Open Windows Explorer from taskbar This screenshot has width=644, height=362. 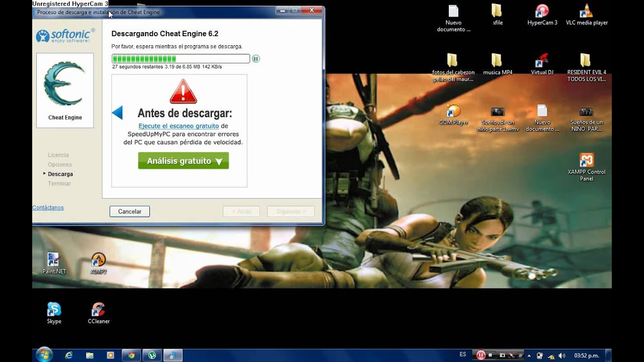tap(90, 355)
